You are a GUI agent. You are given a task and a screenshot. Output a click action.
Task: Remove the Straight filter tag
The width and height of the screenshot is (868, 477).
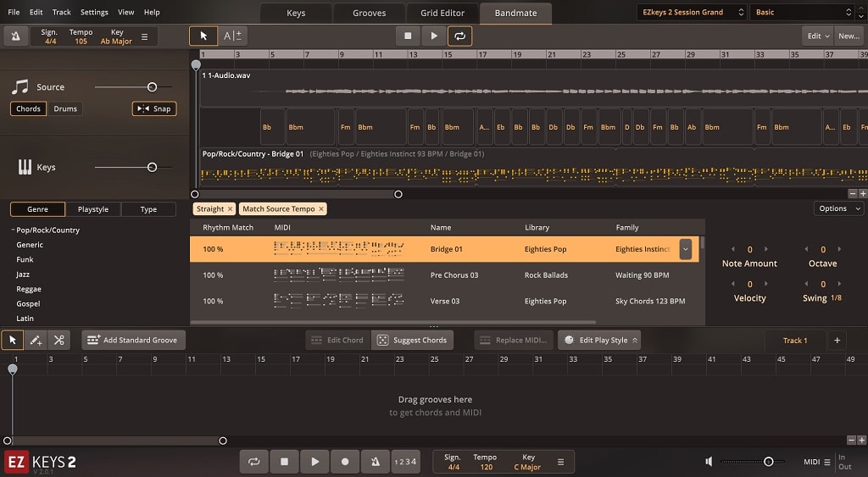pyautogui.click(x=230, y=209)
